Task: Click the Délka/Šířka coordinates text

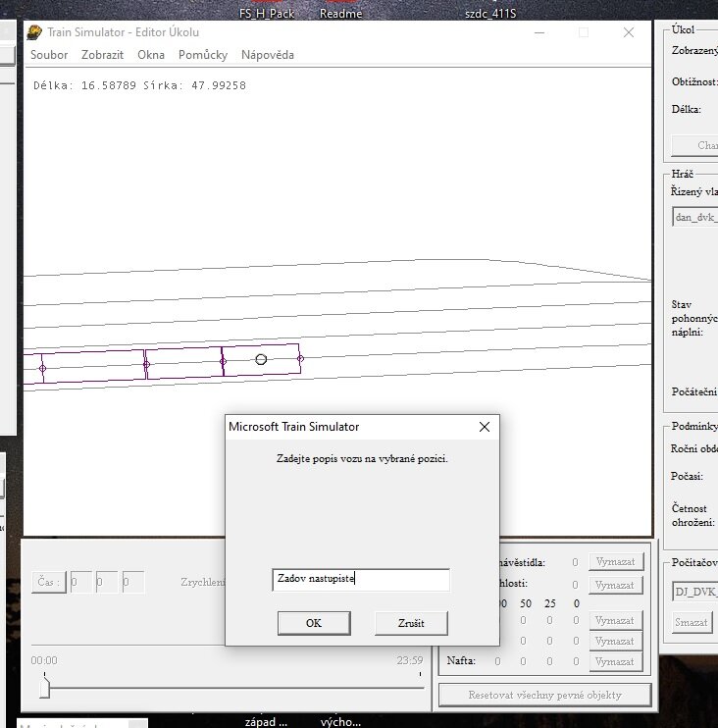Action: click(x=139, y=85)
